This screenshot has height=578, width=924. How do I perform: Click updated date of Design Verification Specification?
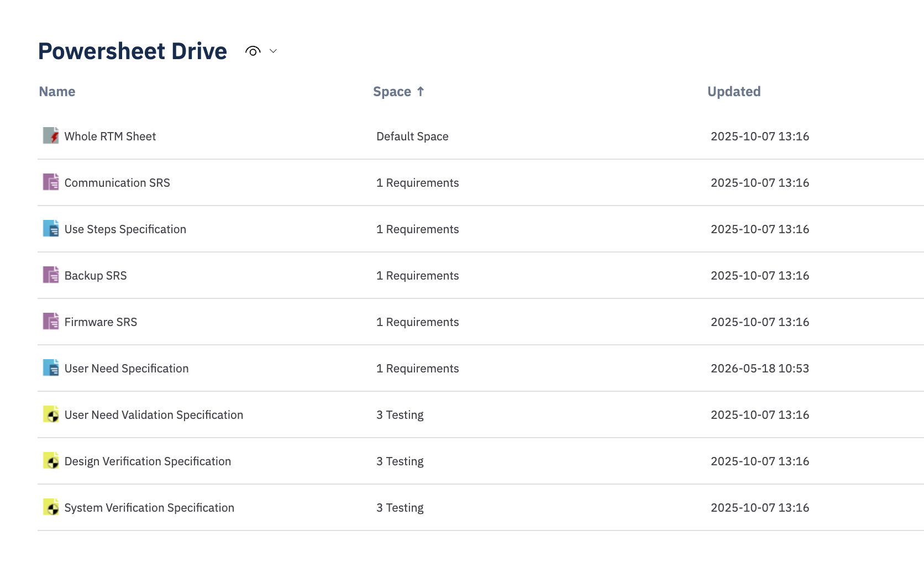pos(760,461)
